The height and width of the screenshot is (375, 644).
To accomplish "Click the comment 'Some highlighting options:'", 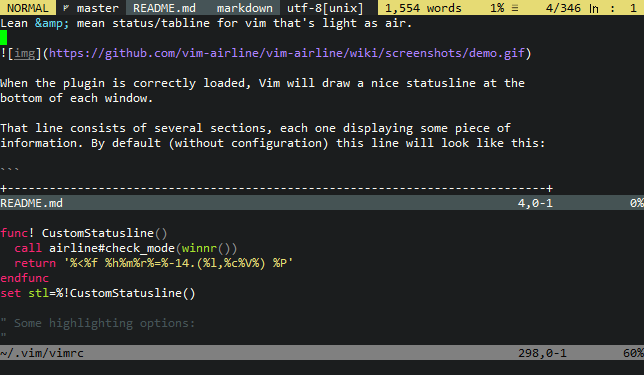I will 104,323.
